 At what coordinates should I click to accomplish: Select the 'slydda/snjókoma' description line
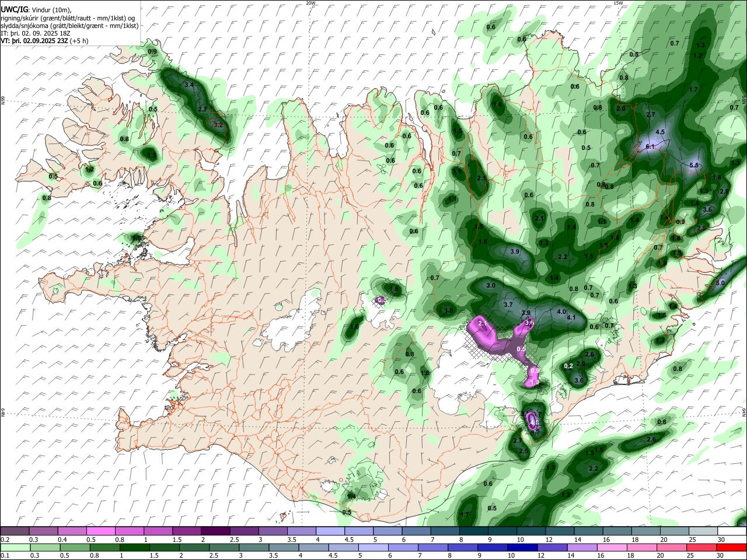click(70, 26)
